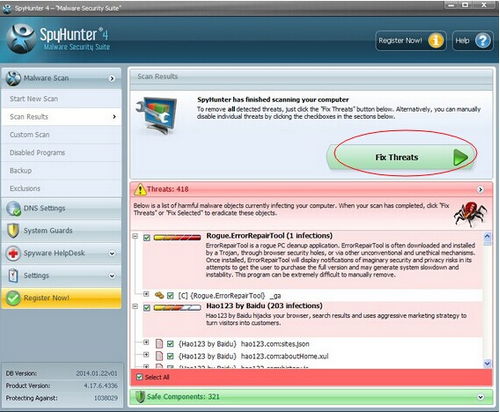Screen dimensions: 500x412
Task: Click the Product Version 4.17.6.4336 text
Action: click(x=100, y=386)
